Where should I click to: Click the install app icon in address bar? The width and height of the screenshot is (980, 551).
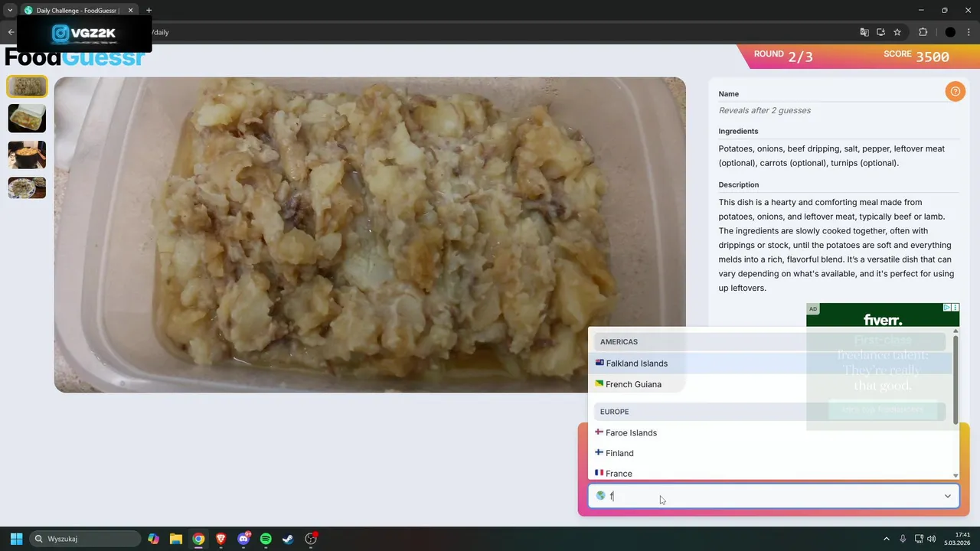880,32
